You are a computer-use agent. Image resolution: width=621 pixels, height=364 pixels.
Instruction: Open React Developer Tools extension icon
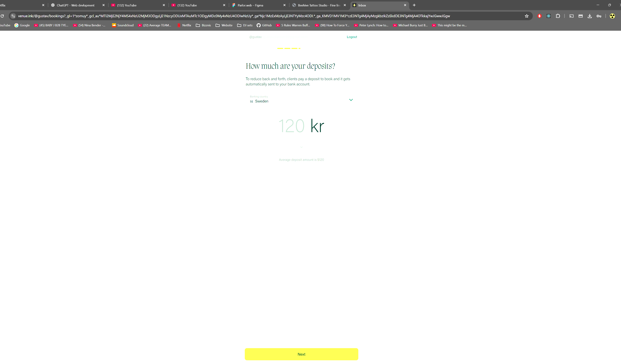pyautogui.click(x=549, y=16)
